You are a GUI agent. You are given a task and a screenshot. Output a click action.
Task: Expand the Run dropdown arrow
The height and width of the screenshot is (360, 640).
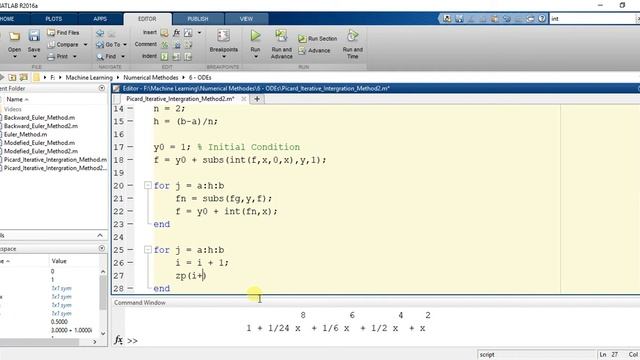(x=256, y=57)
